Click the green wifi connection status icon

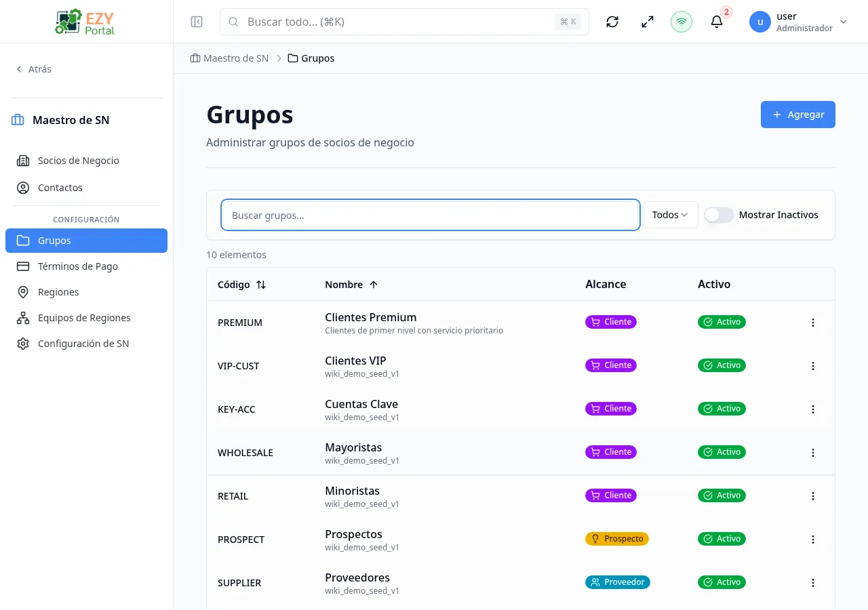click(x=682, y=22)
